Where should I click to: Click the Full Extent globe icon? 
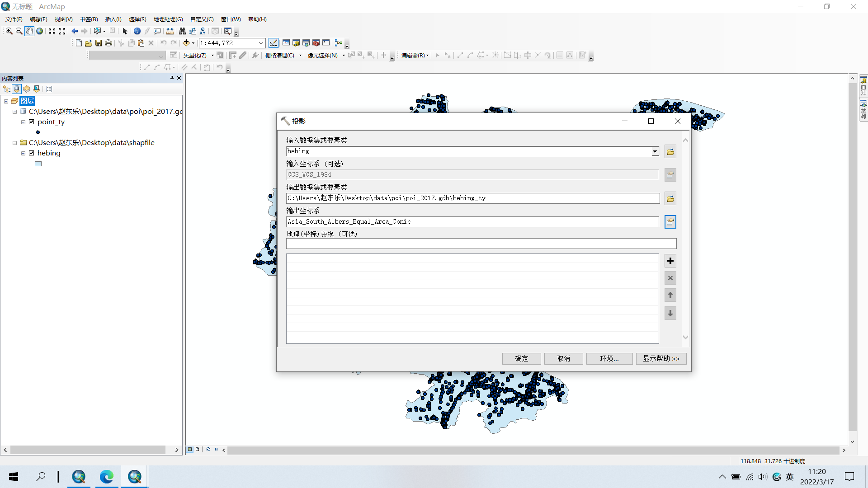point(40,31)
